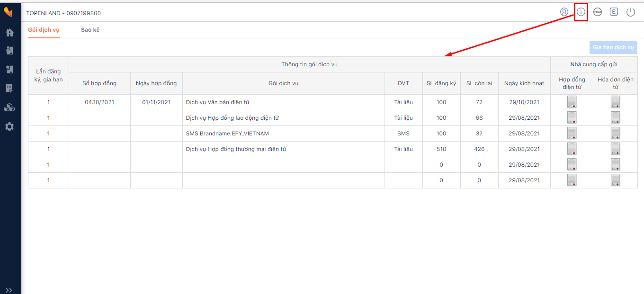Open e-contract document for Dịch vụ Văn bản điện tử
644x294 pixels.
pyautogui.click(x=572, y=102)
